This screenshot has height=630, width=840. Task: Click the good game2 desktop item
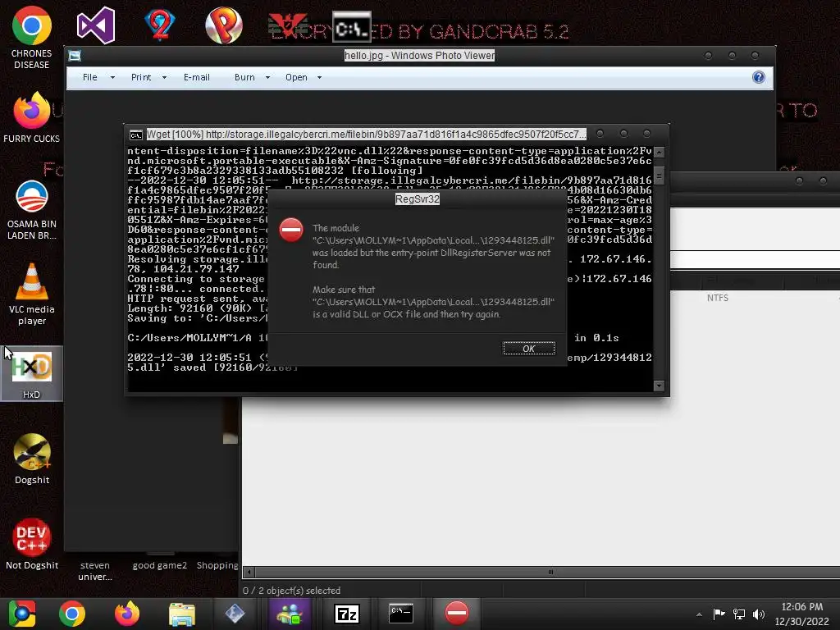click(160, 565)
